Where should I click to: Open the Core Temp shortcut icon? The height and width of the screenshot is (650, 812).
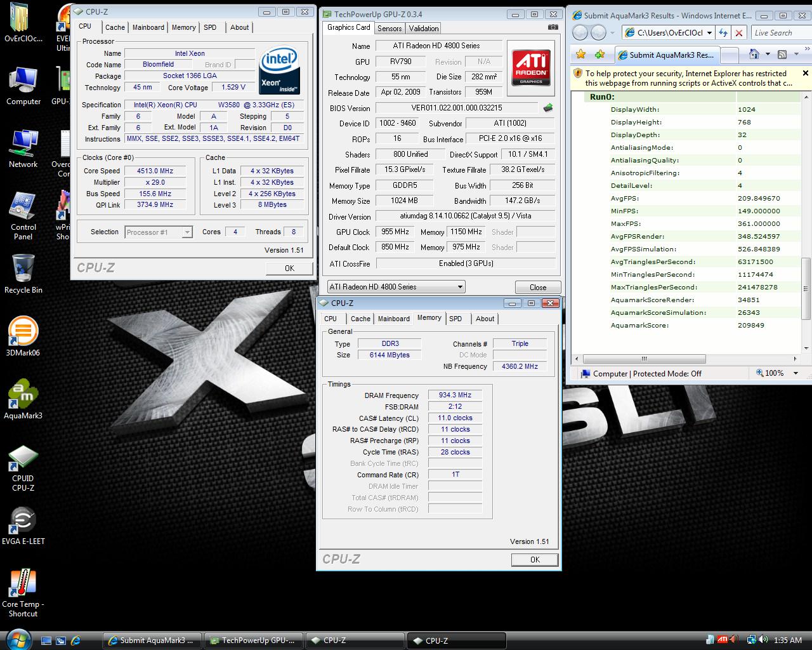point(23,593)
